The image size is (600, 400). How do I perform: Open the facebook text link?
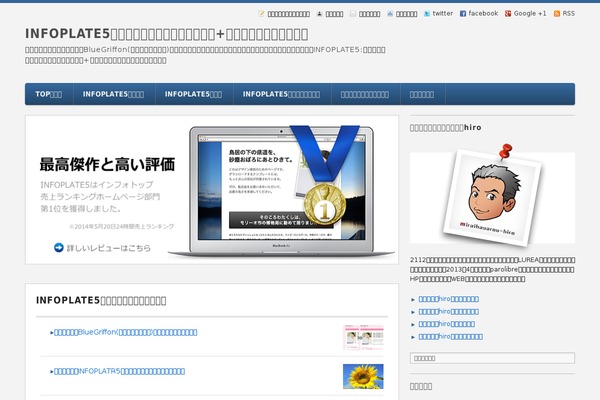(483, 13)
